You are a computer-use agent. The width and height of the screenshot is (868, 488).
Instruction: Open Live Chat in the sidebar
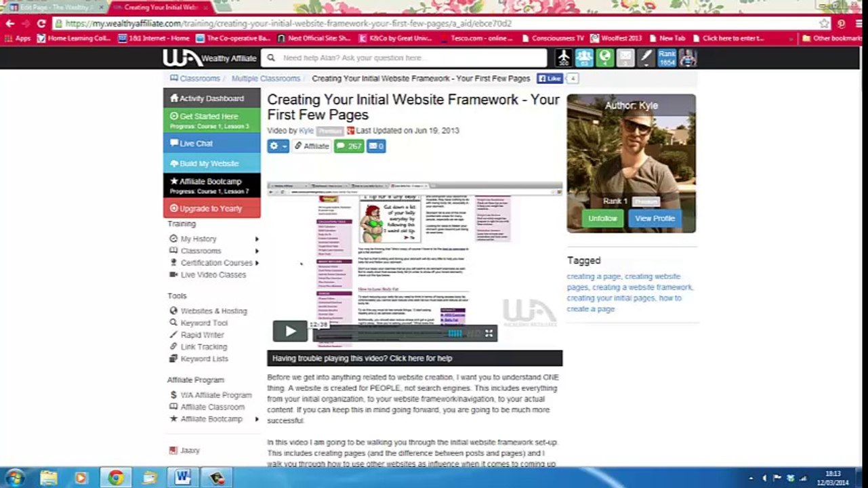pyautogui.click(x=211, y=143)
